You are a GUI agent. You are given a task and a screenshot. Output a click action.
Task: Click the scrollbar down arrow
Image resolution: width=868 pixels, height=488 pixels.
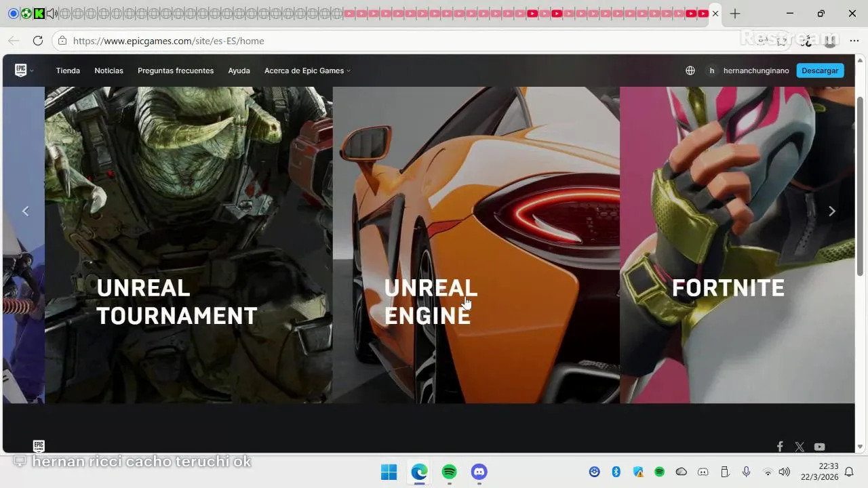point(861,447)
